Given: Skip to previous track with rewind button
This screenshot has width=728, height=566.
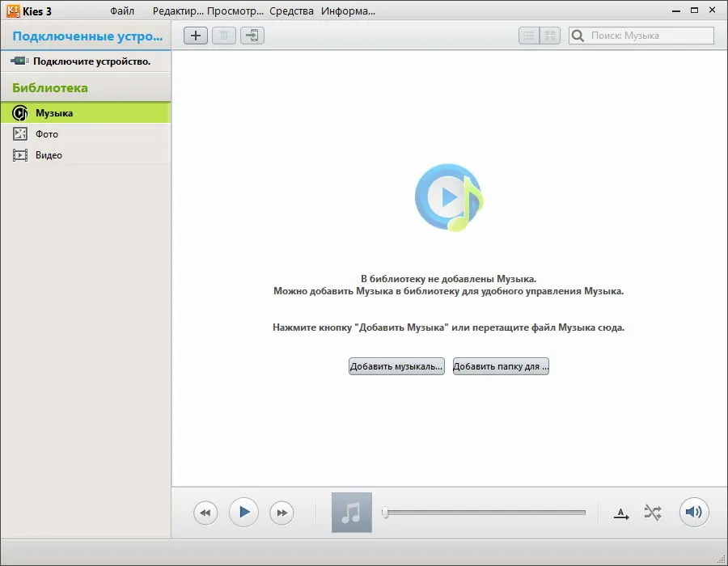Looking at the screenshot, I should tap(205, 513).
